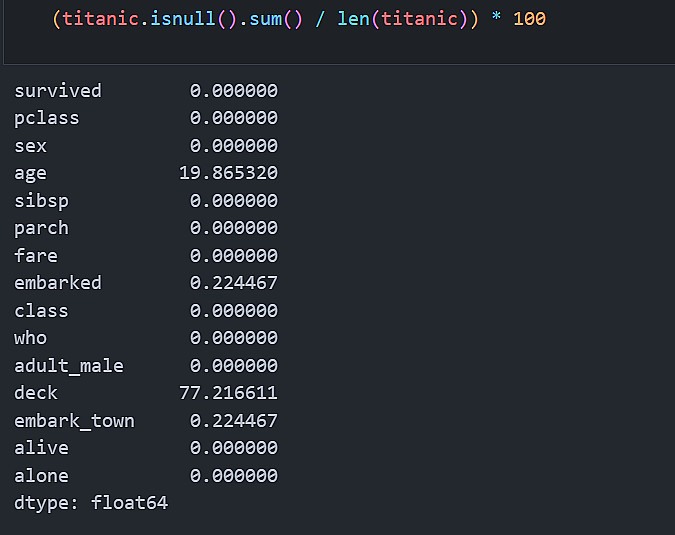Click the number 100 in the code
675x535 pixels.
point(529,19)
